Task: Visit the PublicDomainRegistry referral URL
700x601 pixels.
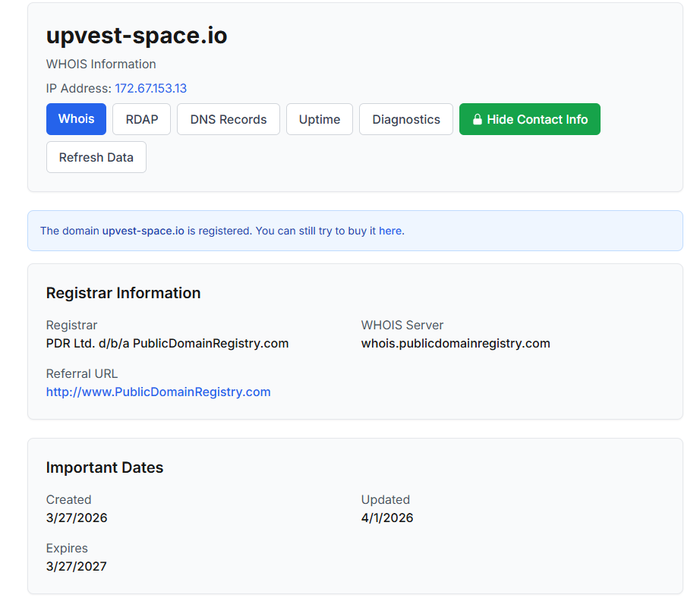Action: pos(158,392)
